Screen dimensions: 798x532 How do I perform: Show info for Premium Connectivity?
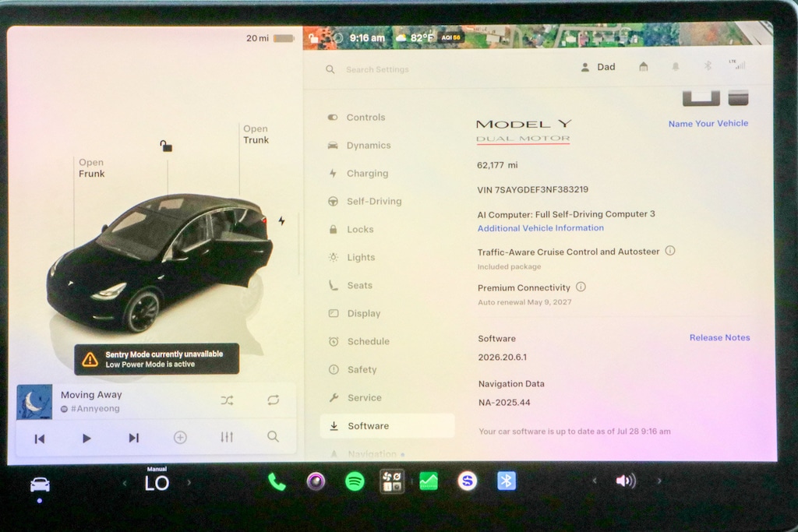coord(581,287)
